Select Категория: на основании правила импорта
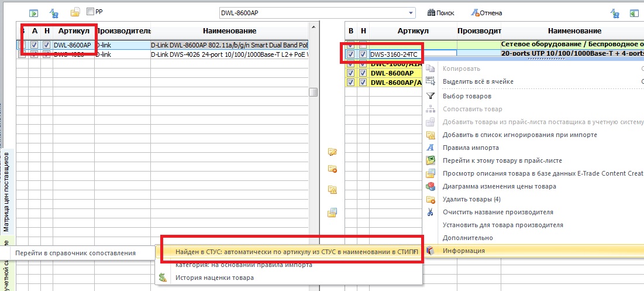This screenshot has height=291, width=644. point(289,265)
